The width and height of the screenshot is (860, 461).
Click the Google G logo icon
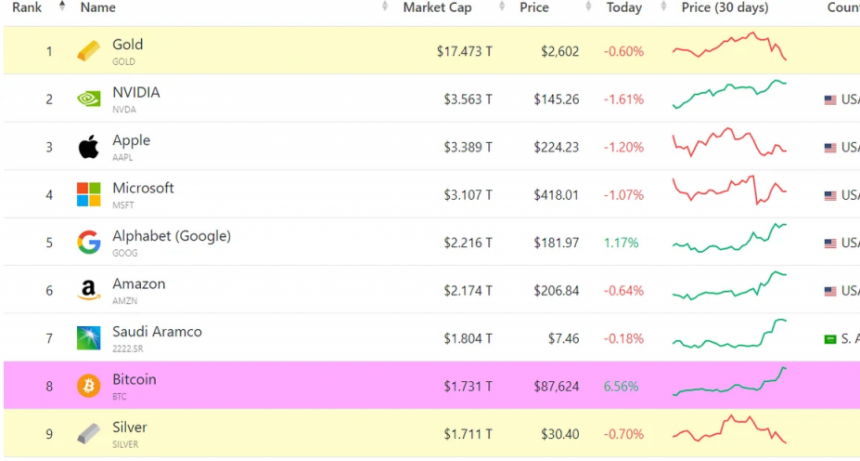pos(88,242)
